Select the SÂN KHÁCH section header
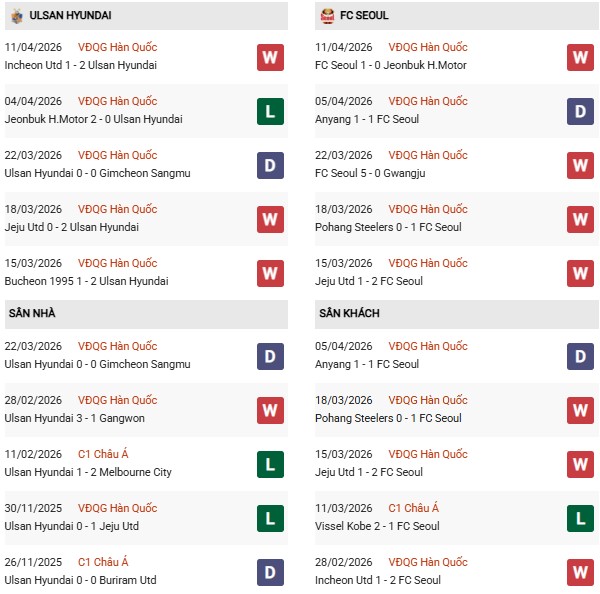Screen dimensions: 600x594 [348, 314]
